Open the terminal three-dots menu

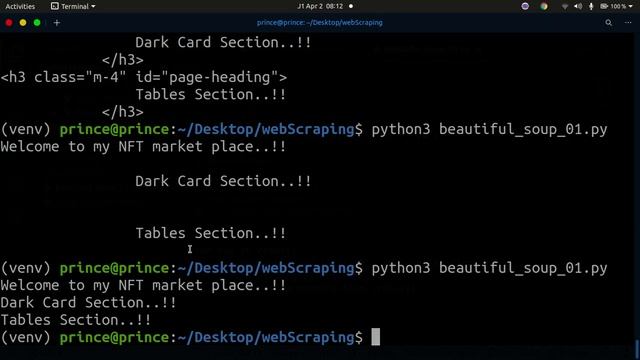click(x=628, y=23)
